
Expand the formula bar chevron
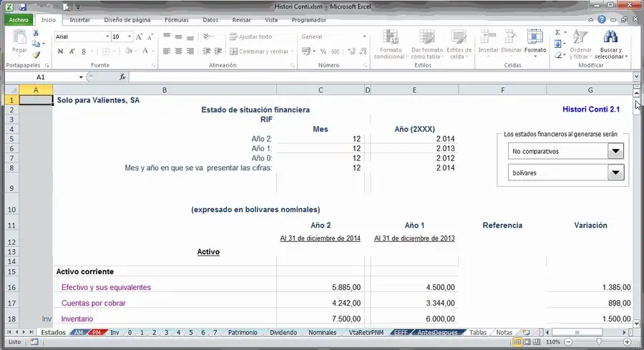pos(637,77)
